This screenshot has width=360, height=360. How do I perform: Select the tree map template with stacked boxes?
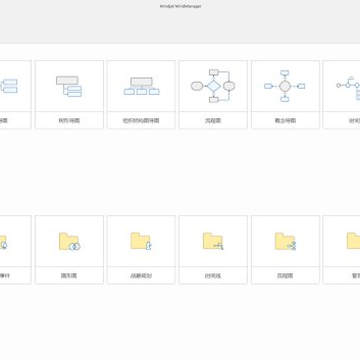pos(69,95)
